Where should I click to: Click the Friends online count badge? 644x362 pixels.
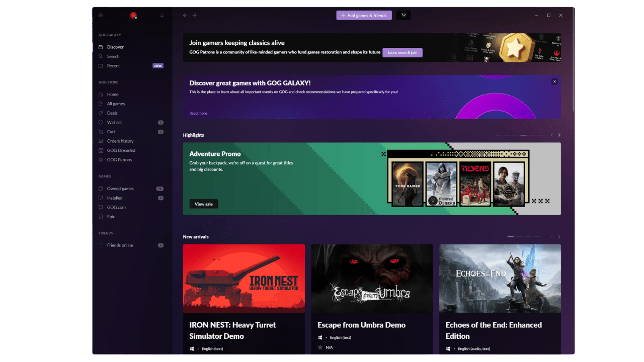tap(160, 245)
